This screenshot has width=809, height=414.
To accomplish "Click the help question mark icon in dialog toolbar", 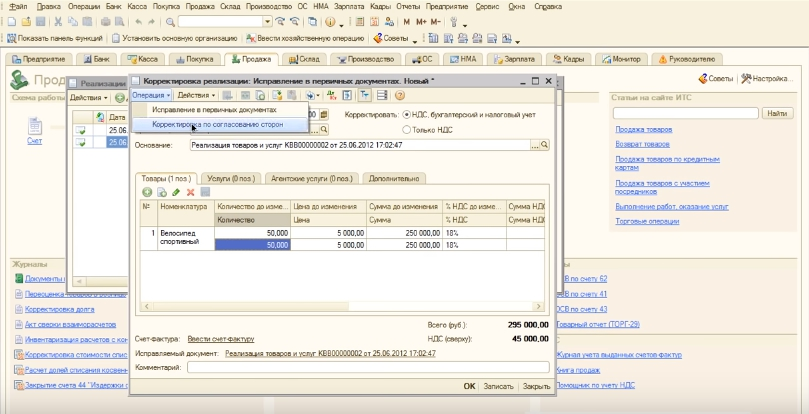I will coord(399,95).
